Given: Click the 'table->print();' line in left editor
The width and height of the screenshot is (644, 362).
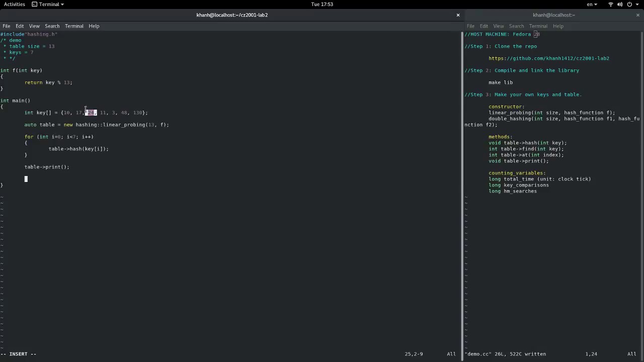Looking at the screenshot, I should coord(47,167).
